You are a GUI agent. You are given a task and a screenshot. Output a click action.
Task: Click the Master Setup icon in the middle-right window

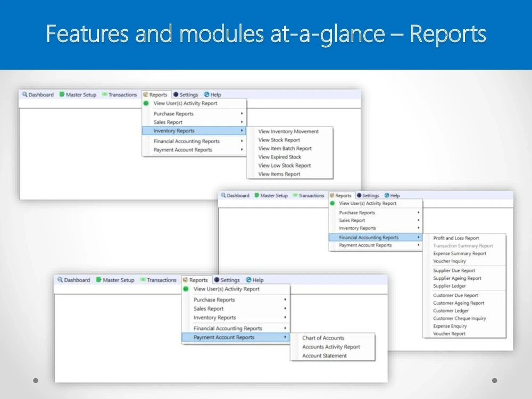[x=257, y=195]
